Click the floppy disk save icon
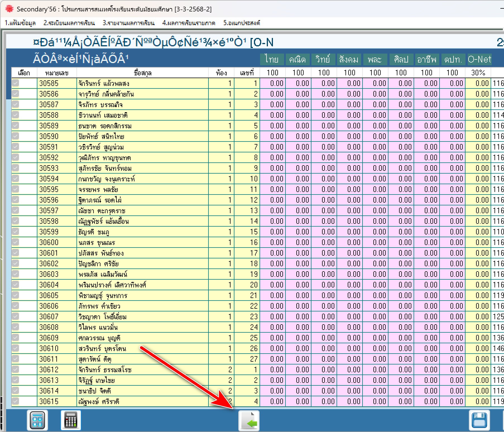 click(x=479, y=420)
